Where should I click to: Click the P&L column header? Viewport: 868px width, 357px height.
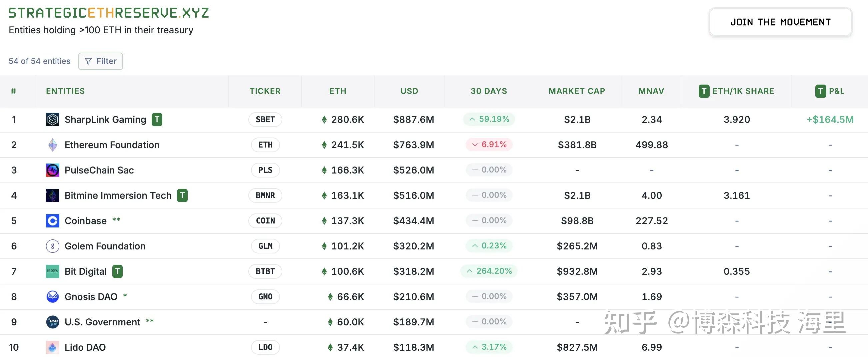[x=836, y=91]
